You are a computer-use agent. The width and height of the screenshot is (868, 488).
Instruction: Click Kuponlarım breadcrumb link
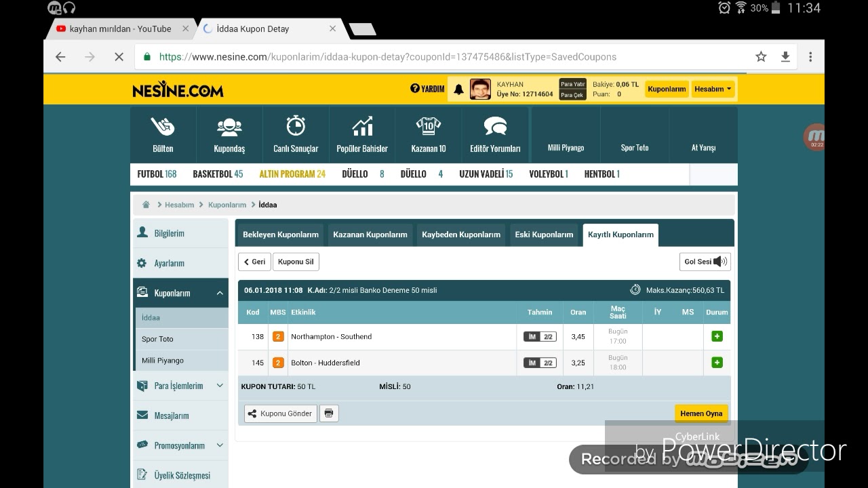[227, 205]
